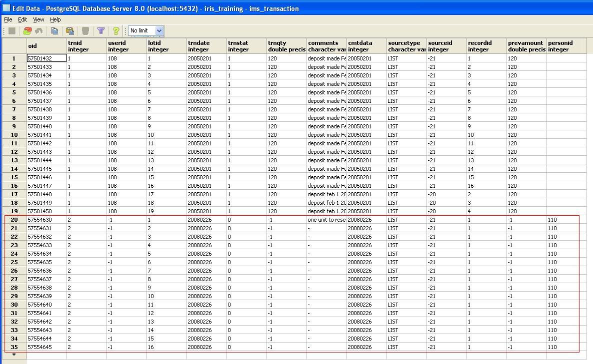Click userid cell 108 in row 10
Screen dimensions: 593x364
(126, 135)
